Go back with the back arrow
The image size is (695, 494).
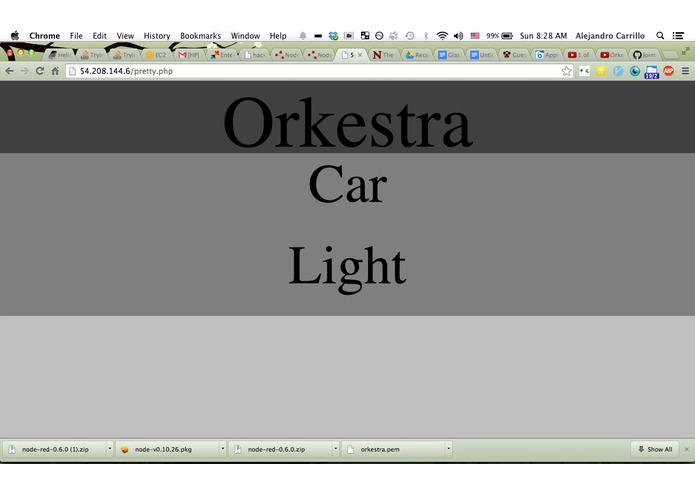coord(9,71)
